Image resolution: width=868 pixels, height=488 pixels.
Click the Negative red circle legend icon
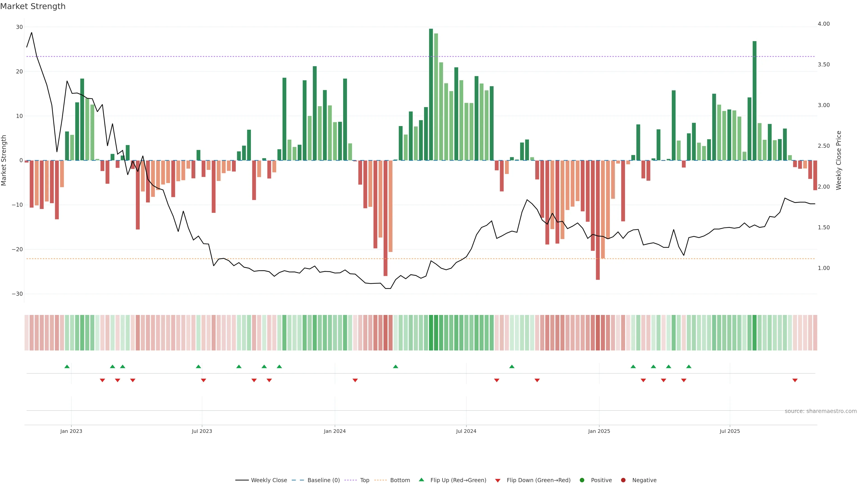pyautogui.click(x=623, y=480)
